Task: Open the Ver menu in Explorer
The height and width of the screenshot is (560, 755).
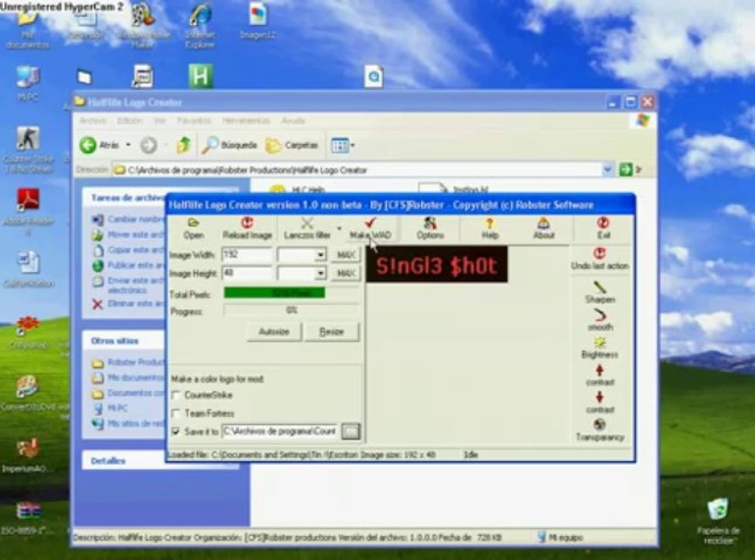Action: coord(160,121)
